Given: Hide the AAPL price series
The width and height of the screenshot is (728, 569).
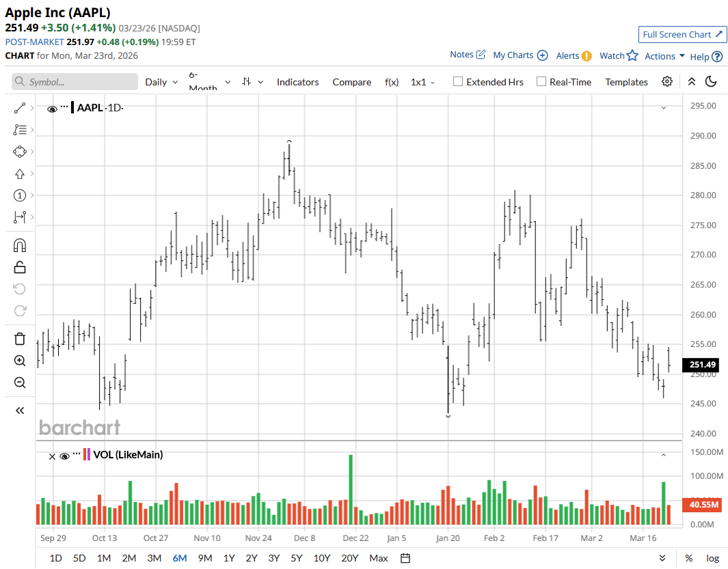Looking at the screenshot, I should pyautogui.click(x=52, y=109).
